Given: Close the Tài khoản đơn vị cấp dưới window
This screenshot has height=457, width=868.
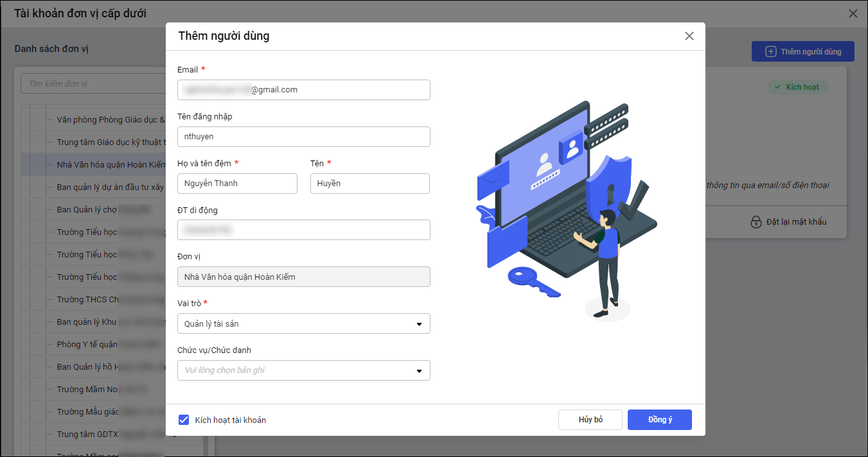Looking at the screenshot, I should coord(853,13).
